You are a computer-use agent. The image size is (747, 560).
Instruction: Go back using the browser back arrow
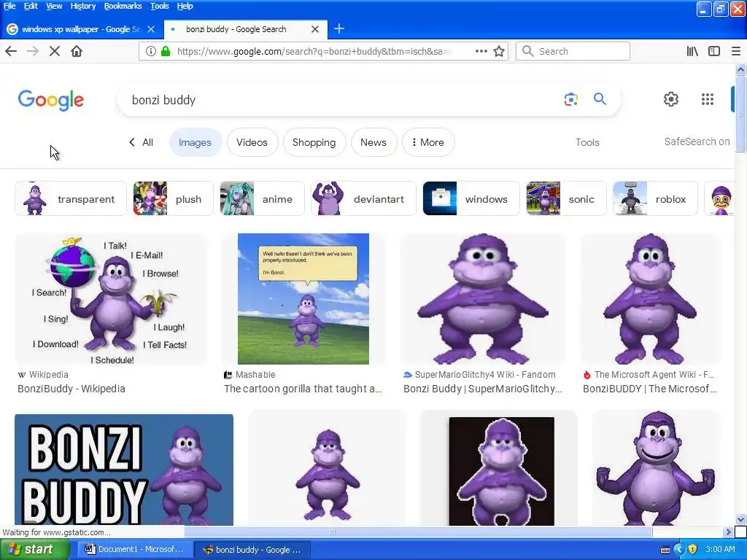click(11, 51)
